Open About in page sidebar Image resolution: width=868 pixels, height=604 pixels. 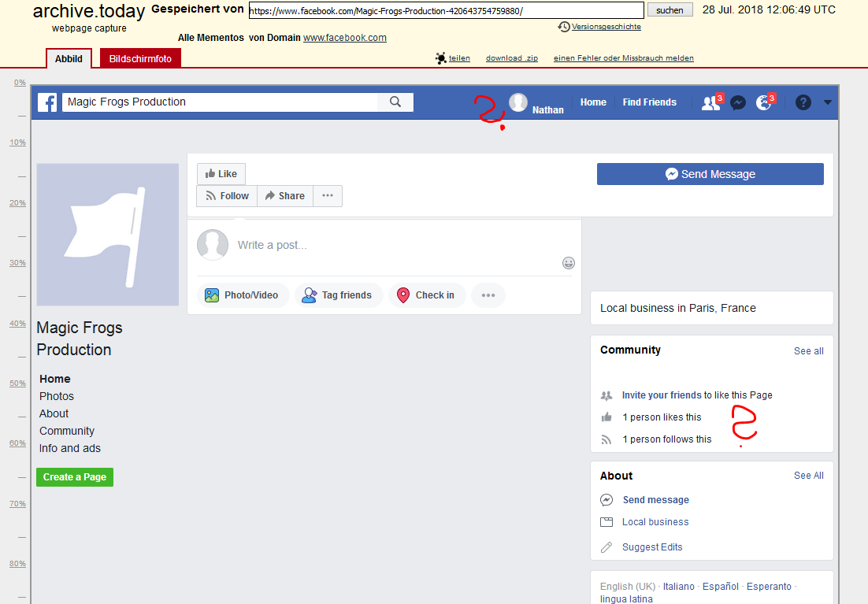click(x=54, y=413)
